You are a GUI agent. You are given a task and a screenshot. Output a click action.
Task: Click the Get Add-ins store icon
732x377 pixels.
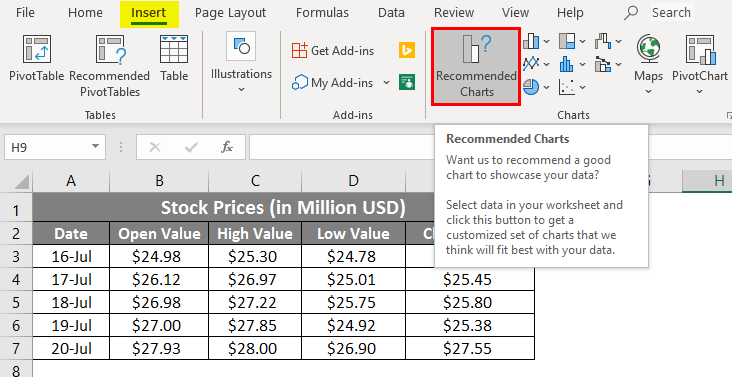click(x=300, y=50)
